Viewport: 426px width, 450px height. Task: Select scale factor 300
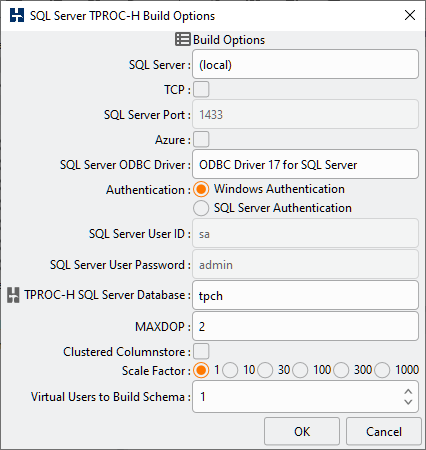tap(341, 370)
